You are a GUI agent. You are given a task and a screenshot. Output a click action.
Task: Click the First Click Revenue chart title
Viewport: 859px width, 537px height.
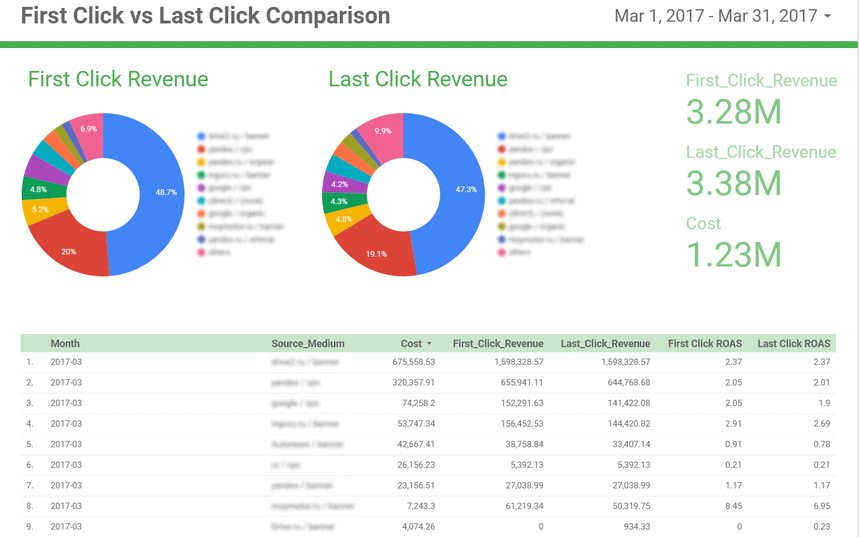coord(118,79)
